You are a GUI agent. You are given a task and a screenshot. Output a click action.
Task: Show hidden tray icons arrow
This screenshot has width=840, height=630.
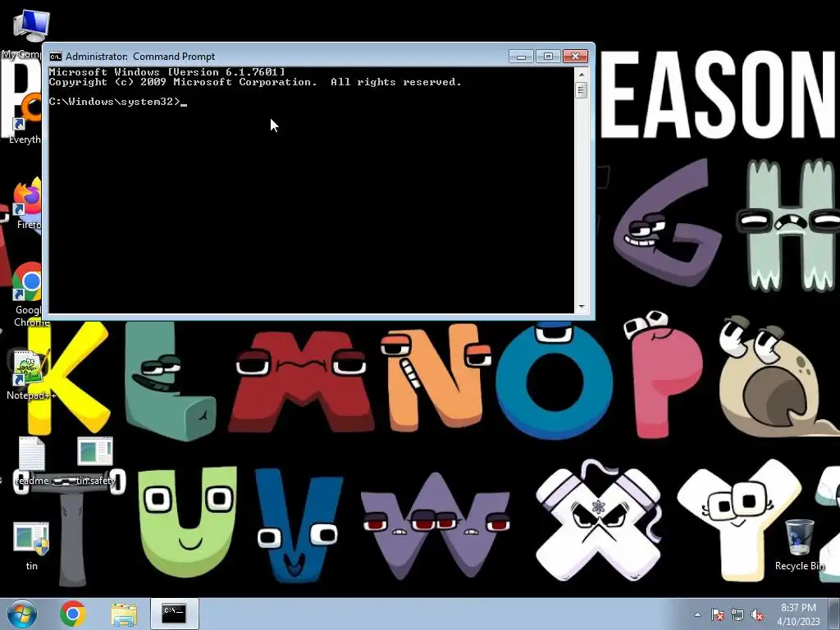(x=697, y=614)
